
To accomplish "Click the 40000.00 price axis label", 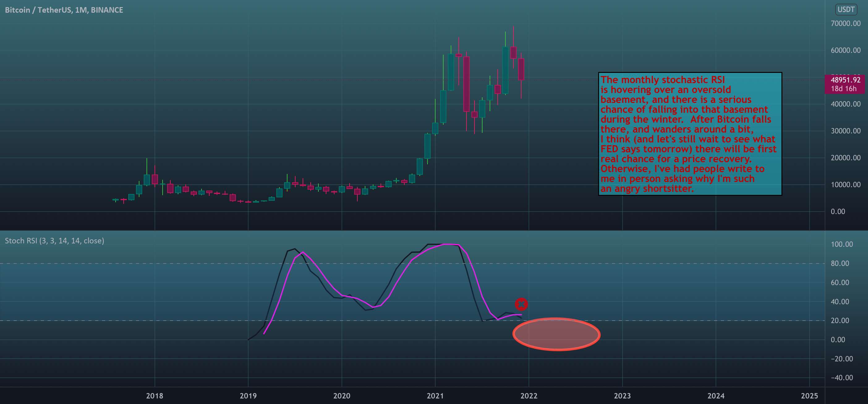I will [845, 104].
